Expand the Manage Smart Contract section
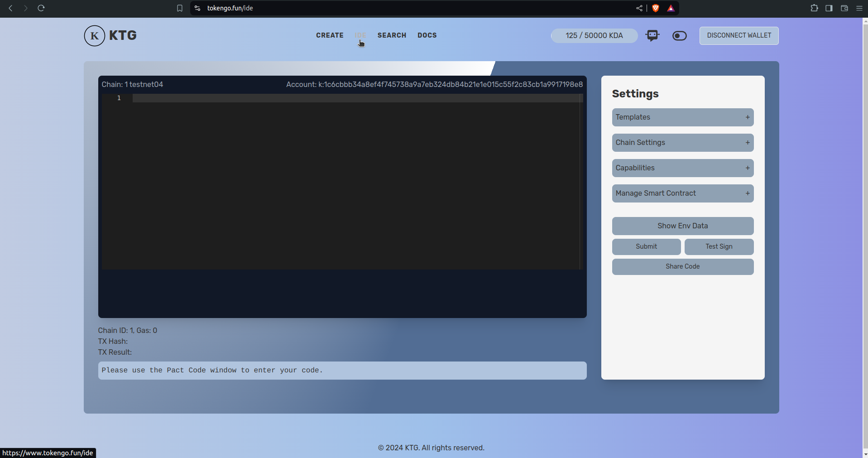The image size is (868, 458). [682, 193]
